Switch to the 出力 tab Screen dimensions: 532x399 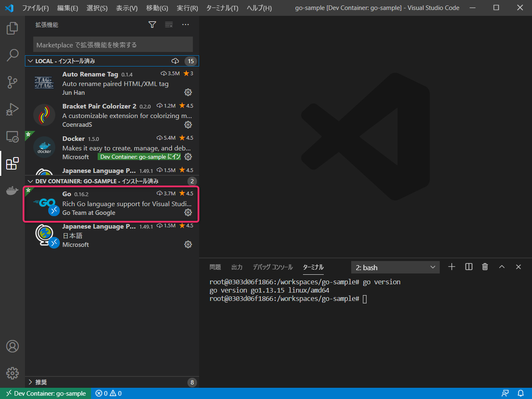237,267
